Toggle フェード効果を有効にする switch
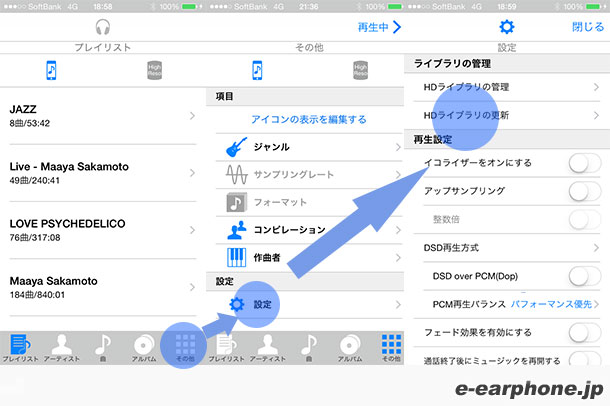Screen dimensions: 610x406 [x=585, y=332]
